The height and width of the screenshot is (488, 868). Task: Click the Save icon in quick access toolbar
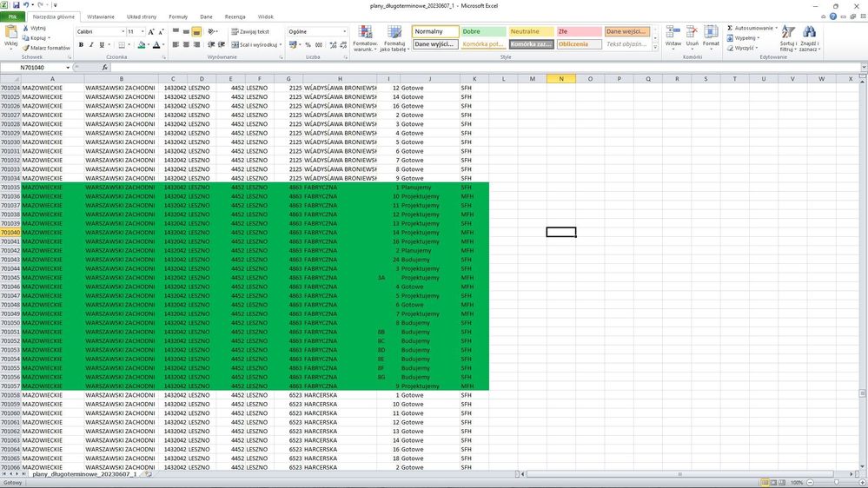coord(18,5)
